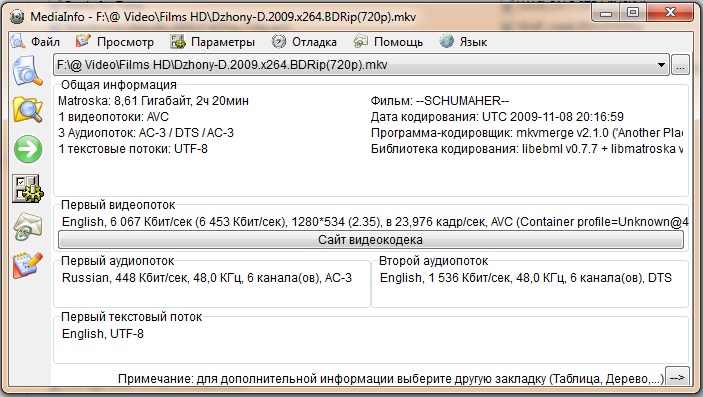Click the video stream line '6 067 Кбит/сек'
The image size is (703, 397).
click(375, 222)
